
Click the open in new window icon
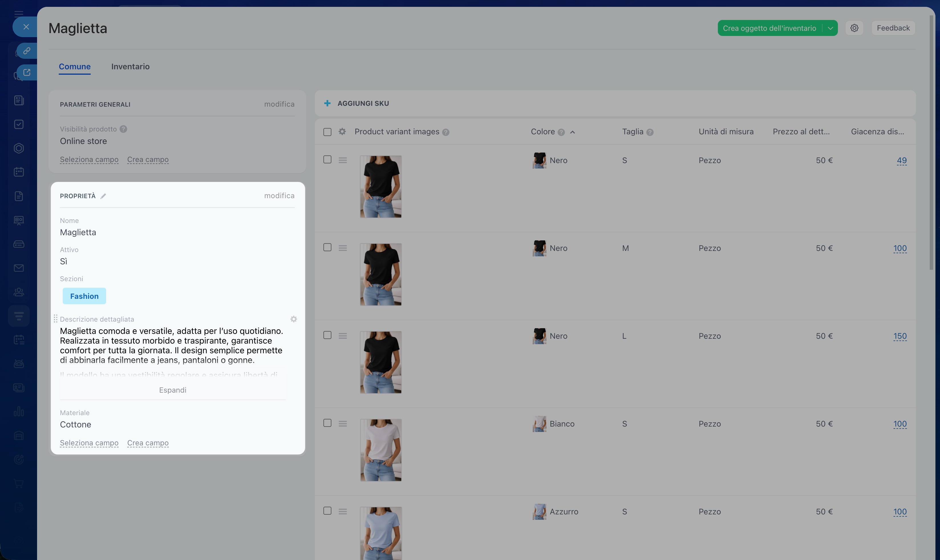(x=27, y=72)
